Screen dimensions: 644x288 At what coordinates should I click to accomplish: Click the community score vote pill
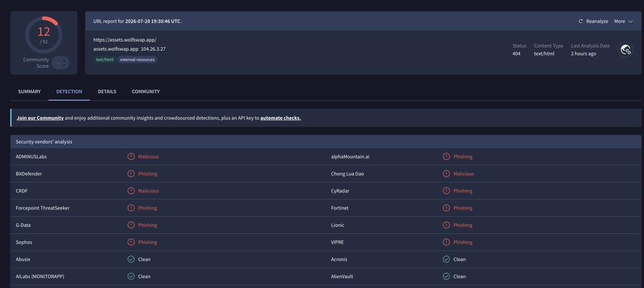coord(61,63)
